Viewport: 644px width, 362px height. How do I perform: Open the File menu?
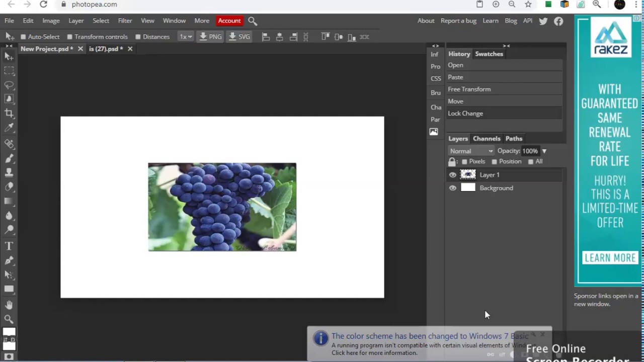(x=9, y=21)
